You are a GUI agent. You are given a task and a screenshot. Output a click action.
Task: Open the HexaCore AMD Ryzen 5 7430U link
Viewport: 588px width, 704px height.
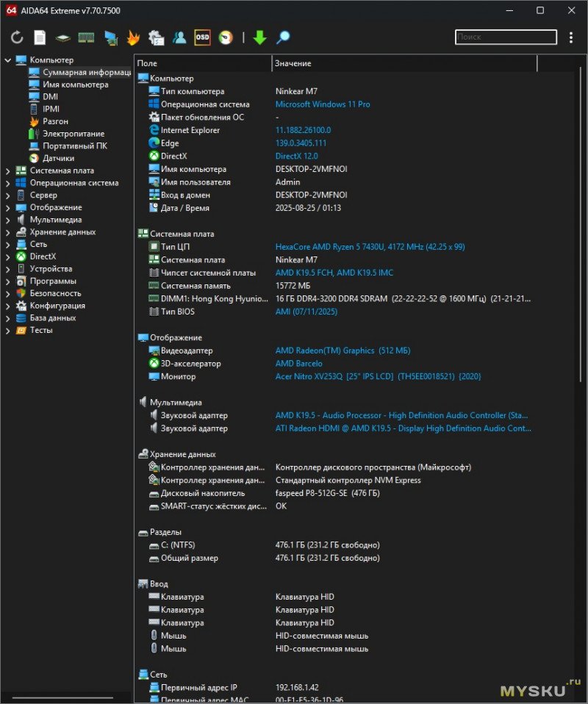(x=370, y=246)
